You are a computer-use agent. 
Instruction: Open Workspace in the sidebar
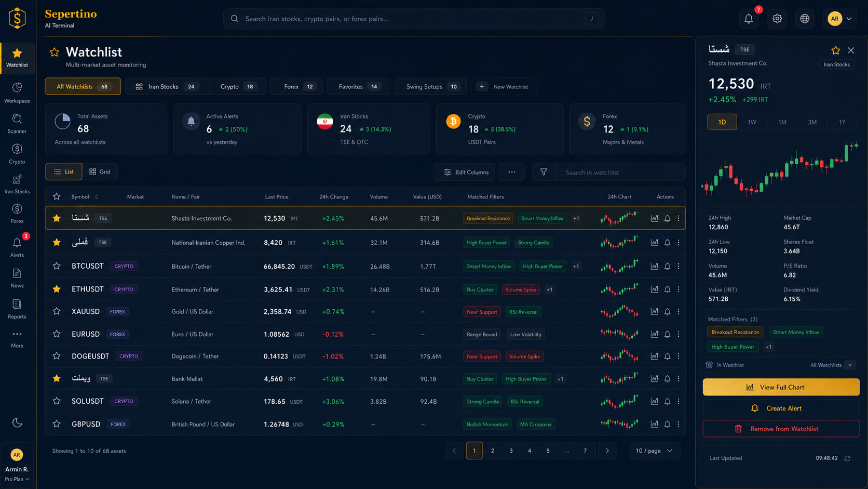click(17, 92)
